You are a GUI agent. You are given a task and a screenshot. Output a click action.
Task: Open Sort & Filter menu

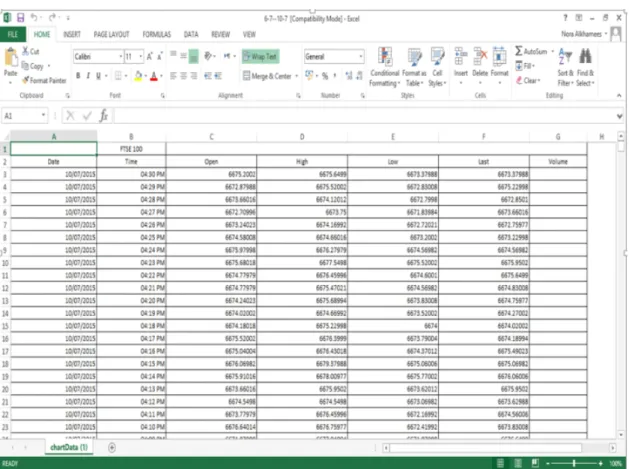565,67
